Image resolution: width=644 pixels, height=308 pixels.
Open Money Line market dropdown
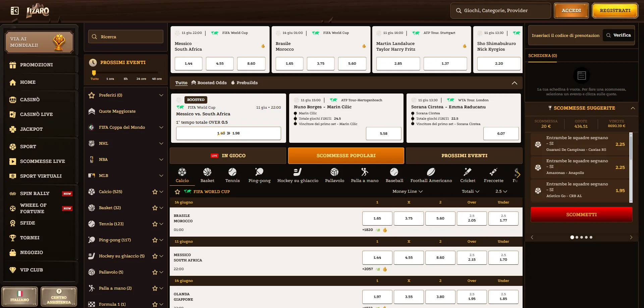click(x=408, y=191)
